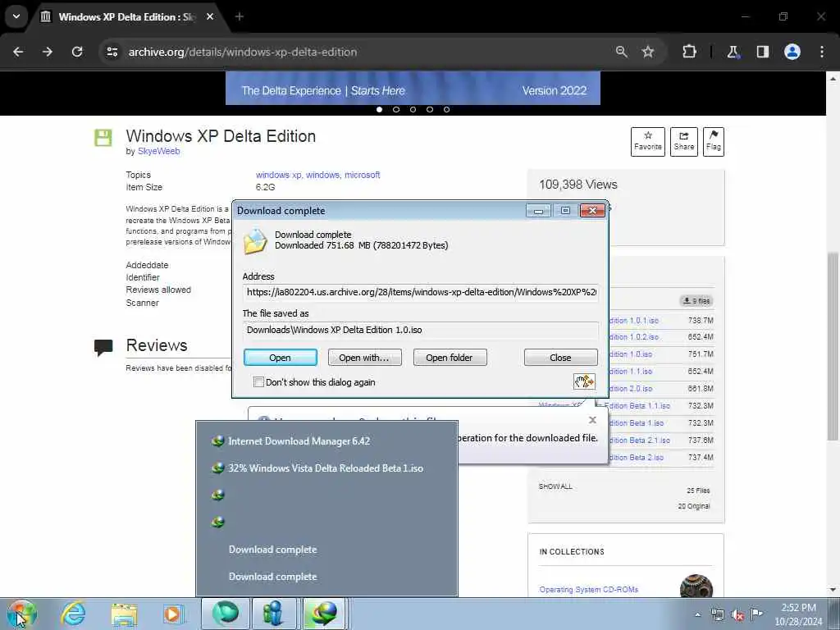This screenshot has width=840, height=630.
Task: Open Operating System CD-ROMs collection link
Action: 588,589
